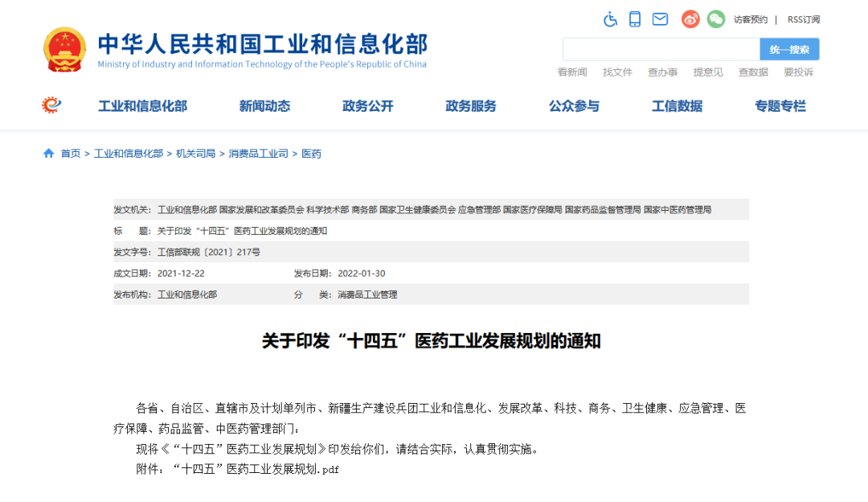Click the 统一搜索 button
The image size is (868, 502).
pos(789,49)
